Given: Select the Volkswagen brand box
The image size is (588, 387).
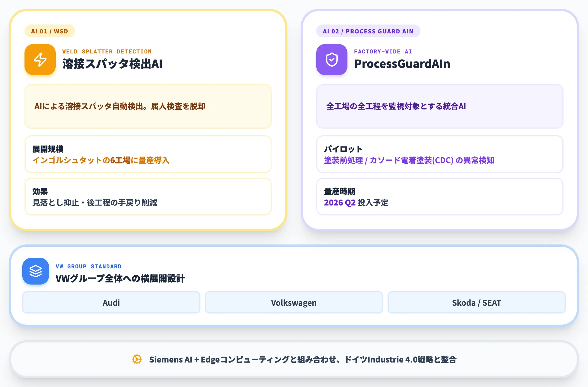Looking at the screenshot, I should click(x=294, y=302).
